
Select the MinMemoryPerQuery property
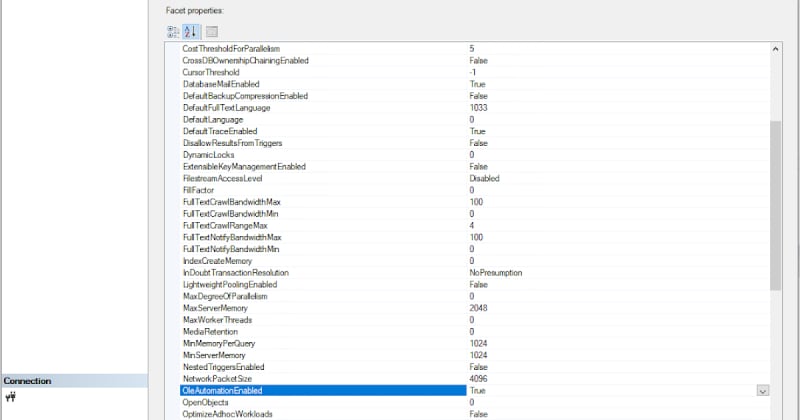point(219,343)
